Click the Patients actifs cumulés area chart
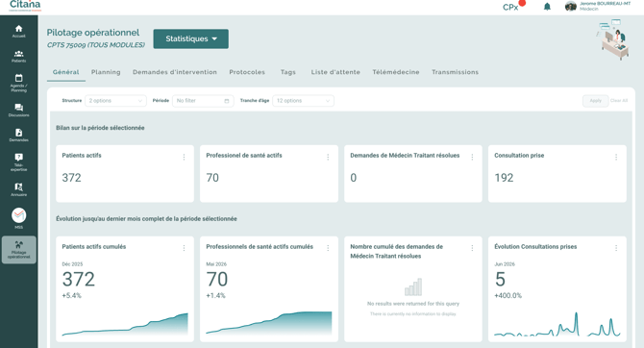The image size is (644, 348). (x=125, y=325)
